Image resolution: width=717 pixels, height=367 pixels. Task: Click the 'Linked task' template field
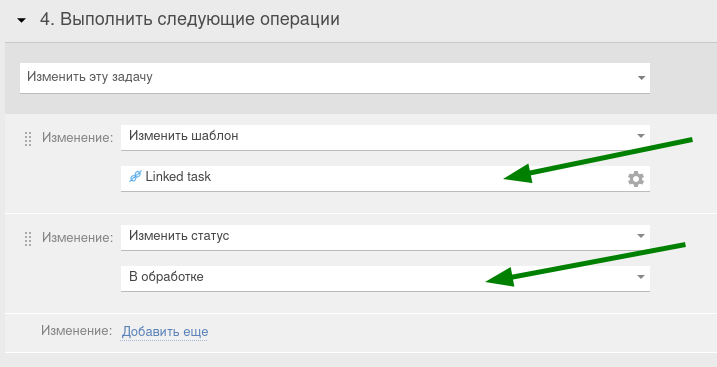click(x=385, y=178)
